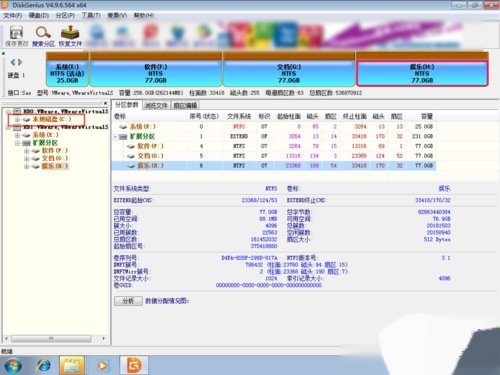Image resolution: width=500 pixels, height=375 pixels.
Task: Click drive icon of 系统 row in table
Action: (x=123, y=127)
